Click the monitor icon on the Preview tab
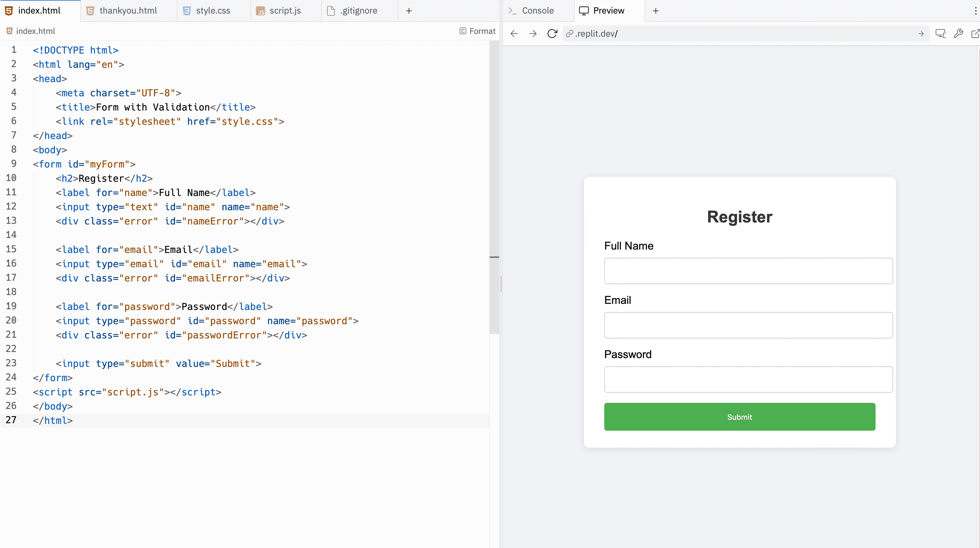 (584, 11)
